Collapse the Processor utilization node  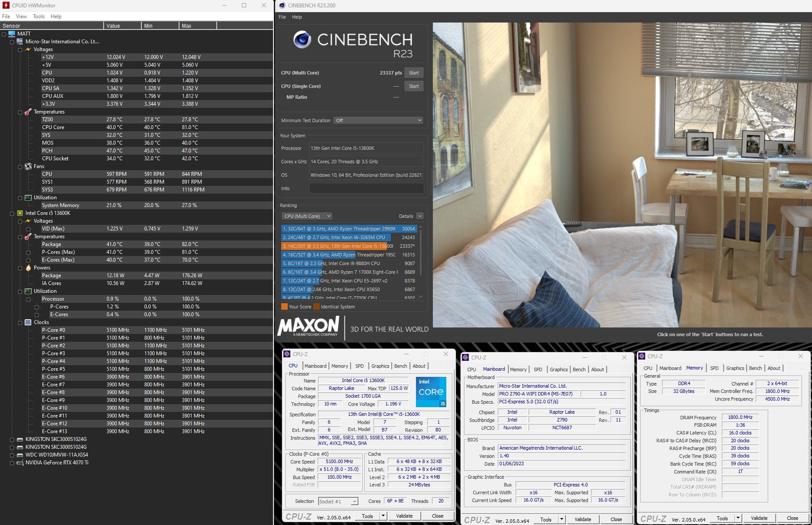[x=29, y=299]
